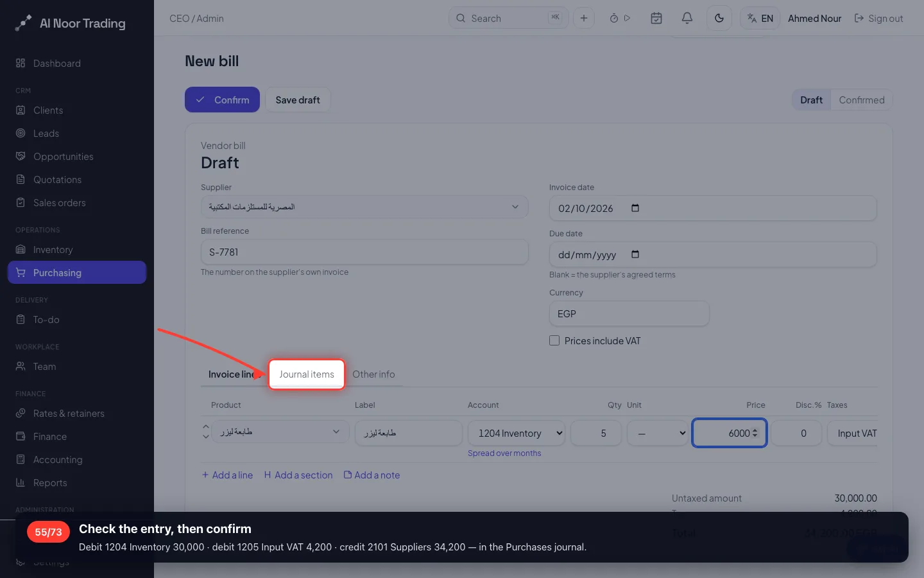Click the plus quick-create icon in header
This screenshot has width=924, height=578.
click(584, 18)
